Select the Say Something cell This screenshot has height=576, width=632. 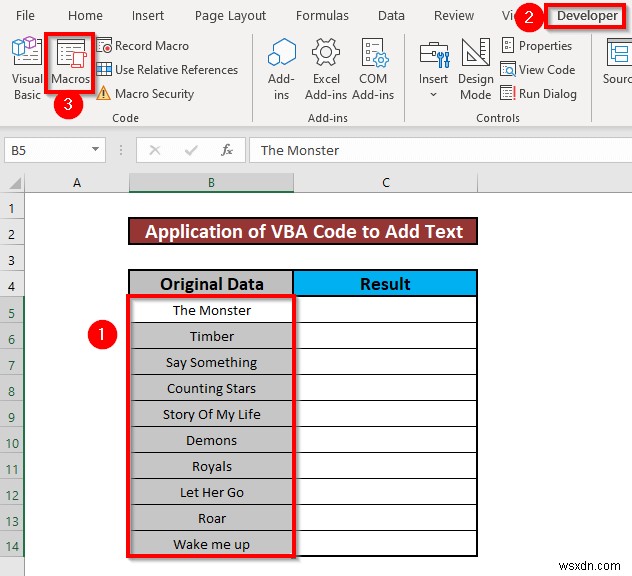click(x=212, y=362)
